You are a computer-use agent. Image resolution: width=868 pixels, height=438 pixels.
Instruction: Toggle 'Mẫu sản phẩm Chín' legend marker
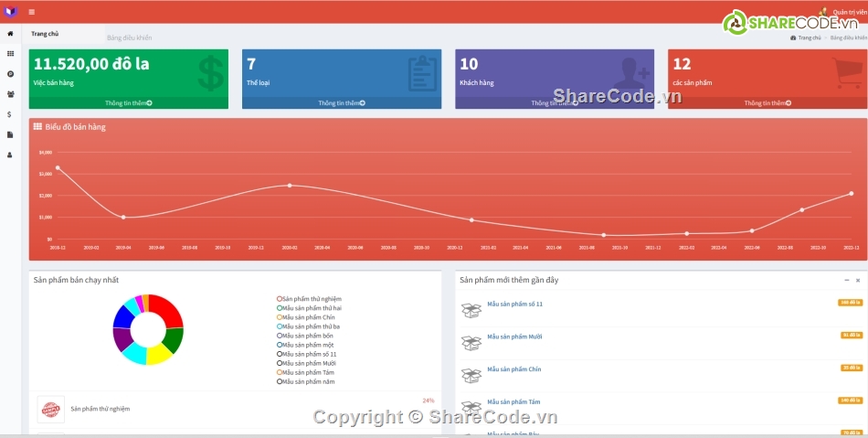click(280, 317)
